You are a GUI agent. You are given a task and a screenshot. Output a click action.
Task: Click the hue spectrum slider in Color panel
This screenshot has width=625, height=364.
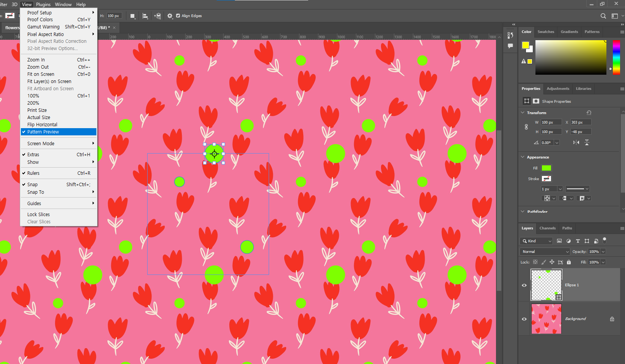point(616,57)
